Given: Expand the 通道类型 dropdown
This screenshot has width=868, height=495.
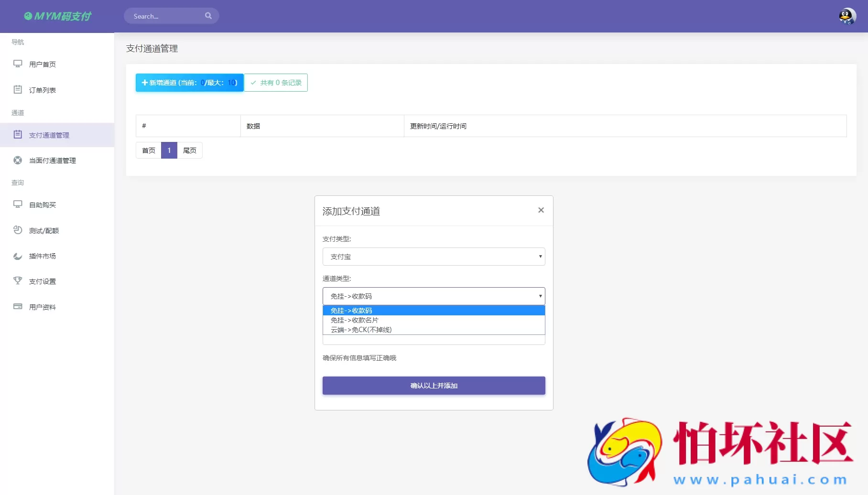Looking at the screenshot, I should click(x=433, y=296).
